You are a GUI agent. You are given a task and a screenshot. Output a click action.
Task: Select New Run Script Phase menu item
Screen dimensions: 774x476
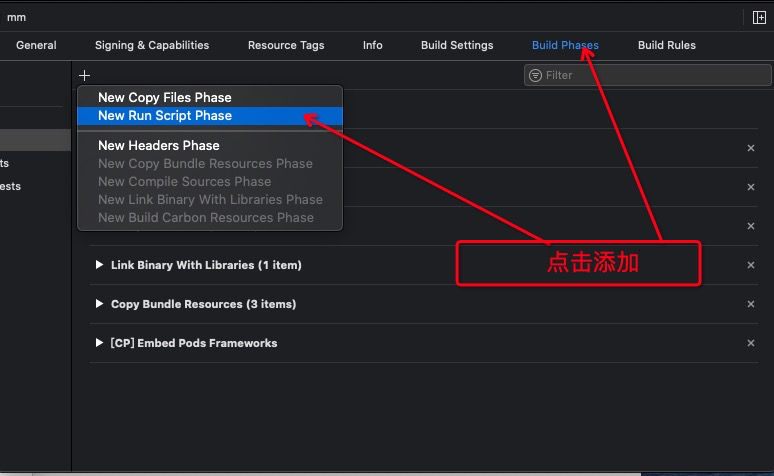coord(165,116)
